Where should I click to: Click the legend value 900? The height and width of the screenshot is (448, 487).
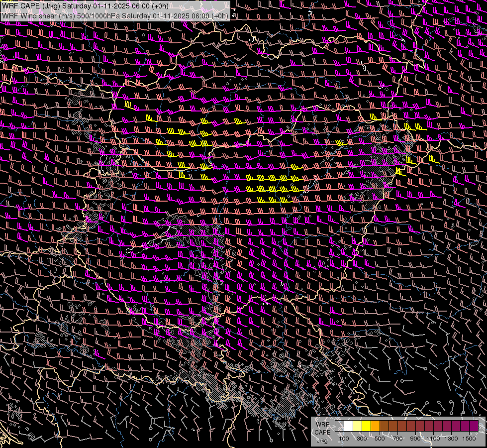(x=415, y=439)
